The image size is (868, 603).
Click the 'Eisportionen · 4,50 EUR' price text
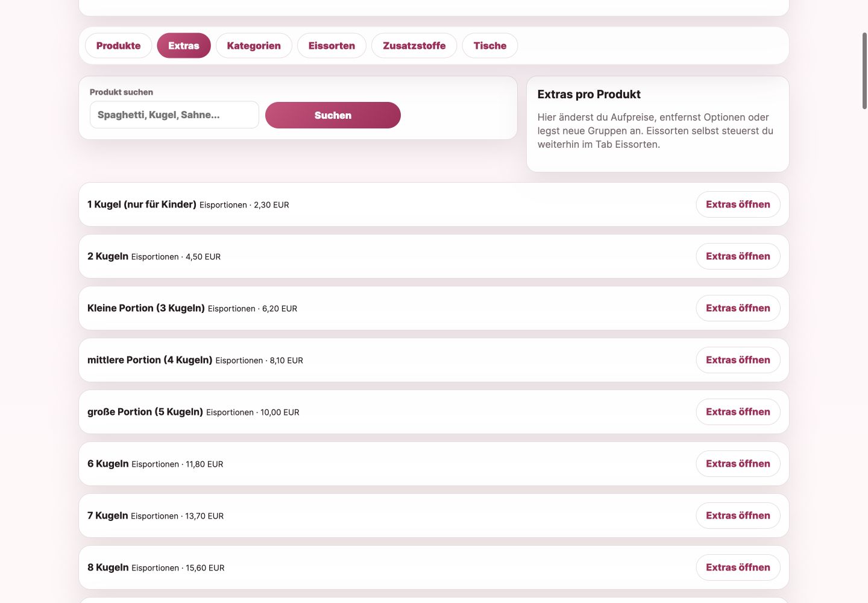[x=176, y=257]
